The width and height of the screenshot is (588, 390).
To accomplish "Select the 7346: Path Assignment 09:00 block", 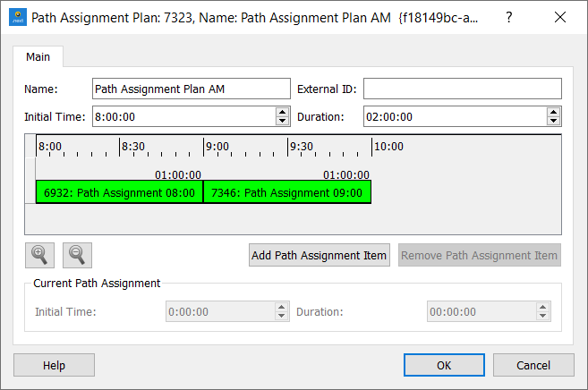I will coord(286,192).
